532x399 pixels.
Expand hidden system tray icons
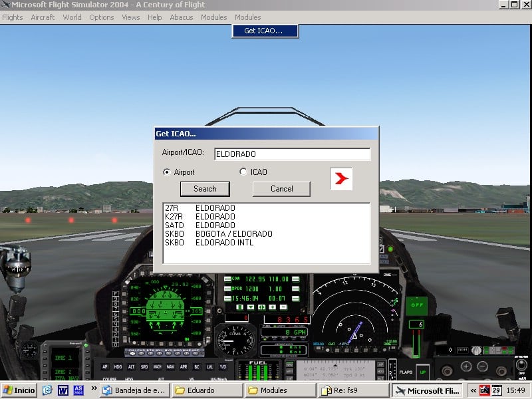click(473, 390)
